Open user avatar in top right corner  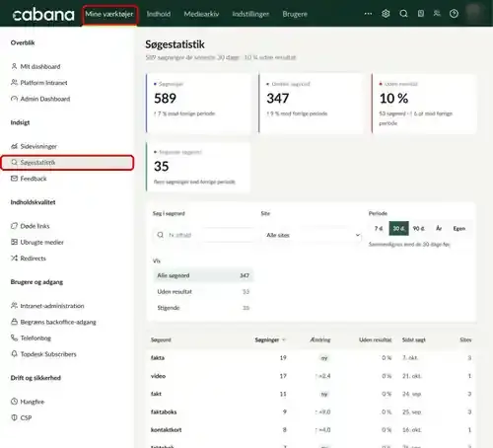tap(473, 13)
